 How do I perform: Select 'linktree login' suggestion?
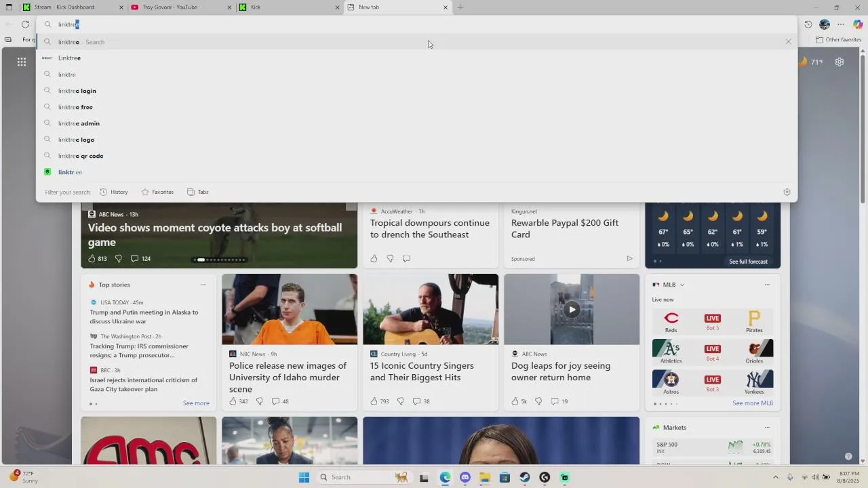coord(416,91)
